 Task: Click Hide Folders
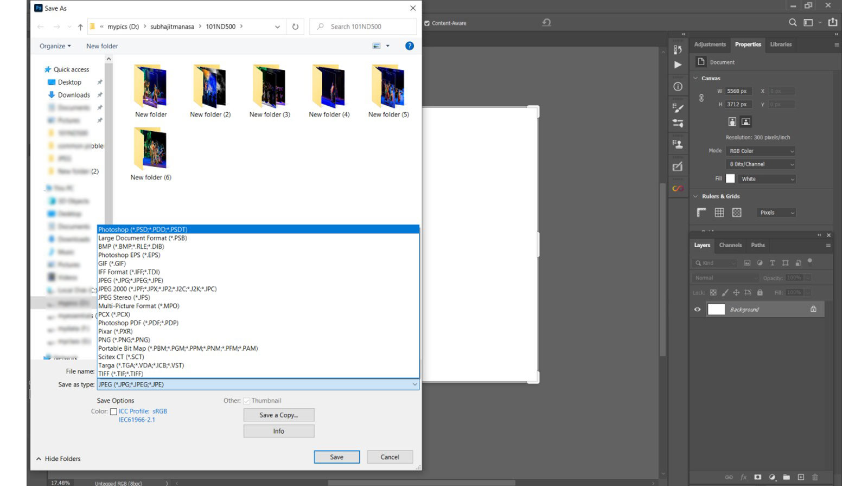58,459
